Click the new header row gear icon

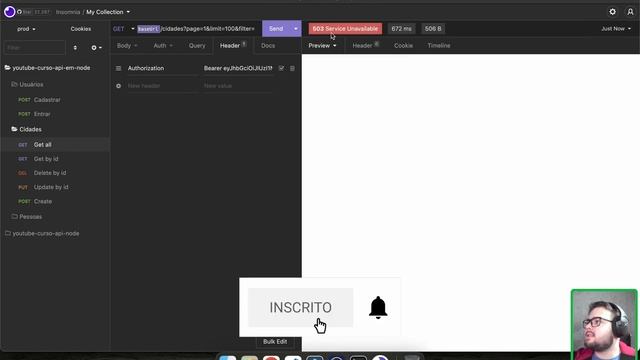coord(118,86)
